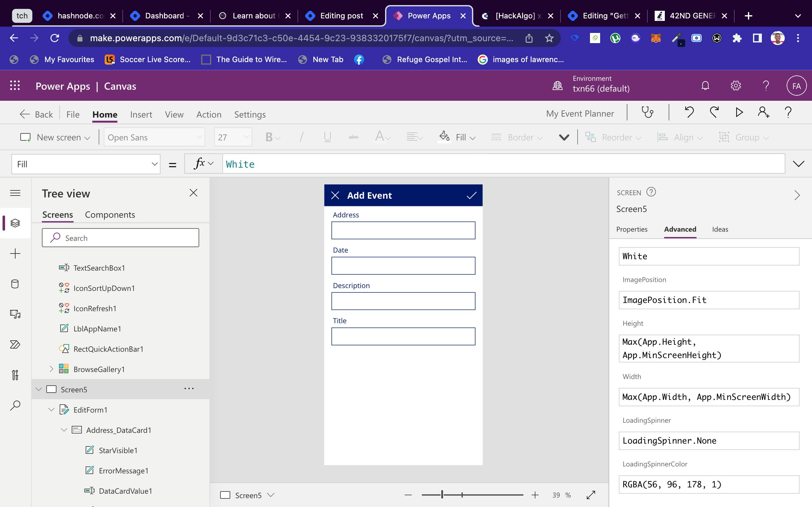Click the Title input field in form
The image size is (812, 507).
(x=403, y=336)
